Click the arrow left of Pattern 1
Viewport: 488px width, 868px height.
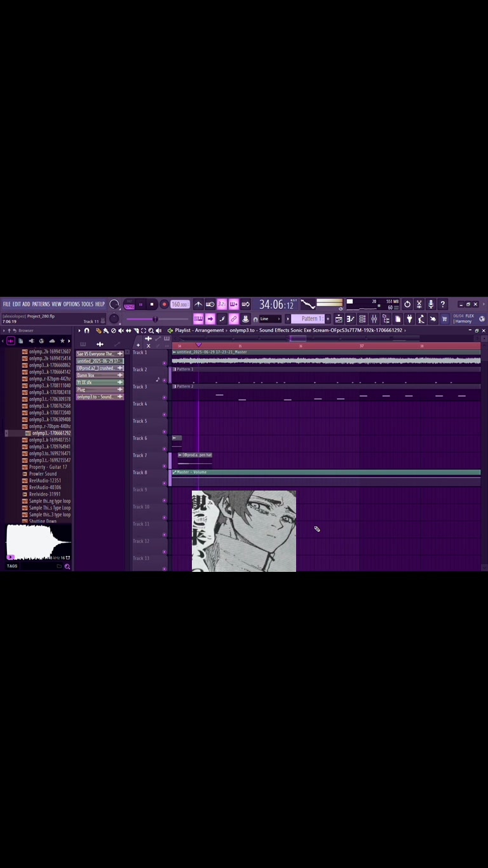[x=287, y=319]
